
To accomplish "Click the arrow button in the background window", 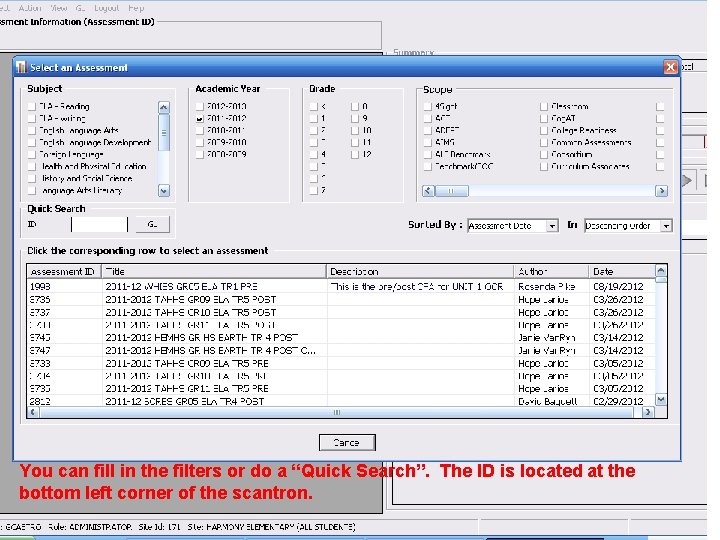I will [687, 180].
